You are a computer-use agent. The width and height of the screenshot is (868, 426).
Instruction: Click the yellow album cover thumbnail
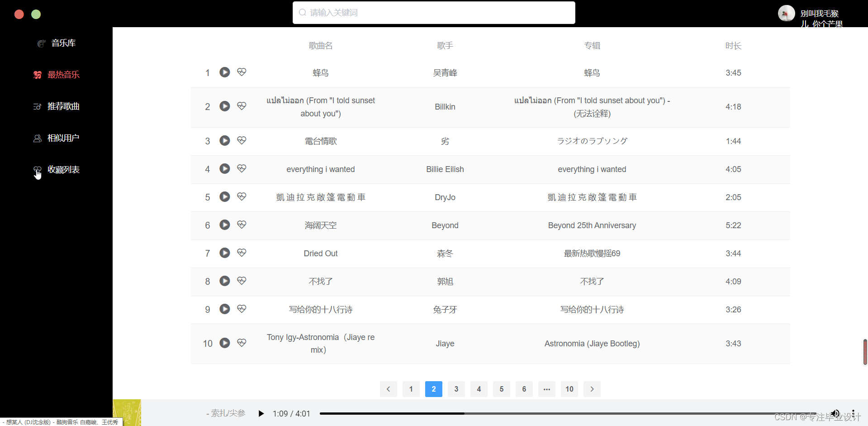127,412
